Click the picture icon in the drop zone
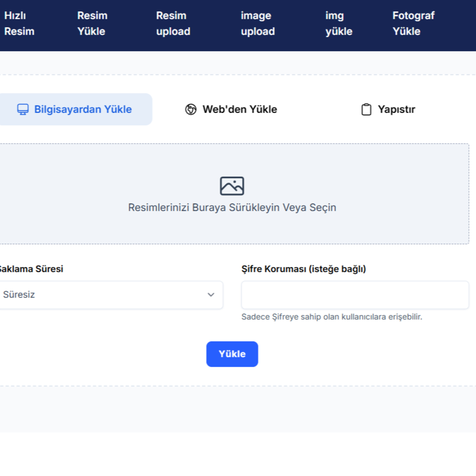Screen dimensions: 476x476 (x=232, y=186)
